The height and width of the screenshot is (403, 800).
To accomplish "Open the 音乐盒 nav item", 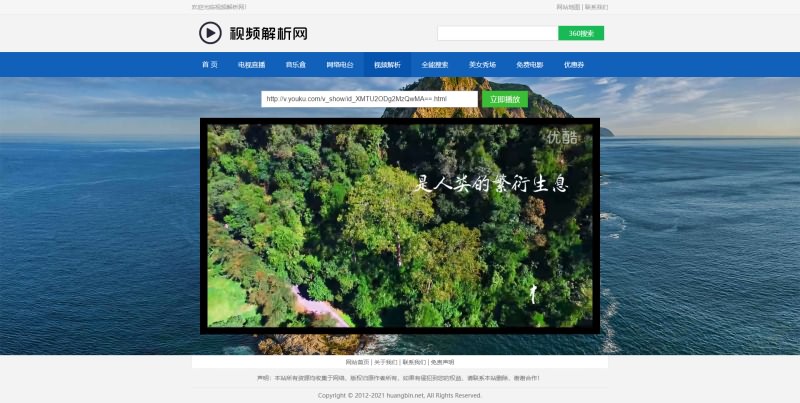I will click(295, 65).
